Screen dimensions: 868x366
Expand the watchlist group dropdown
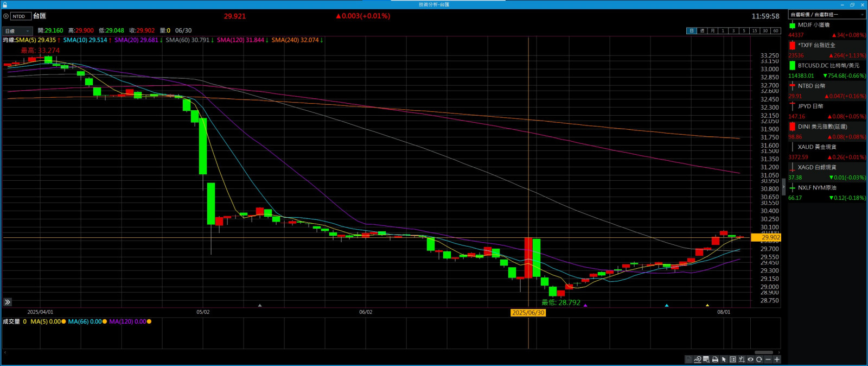tap(862, 15)
